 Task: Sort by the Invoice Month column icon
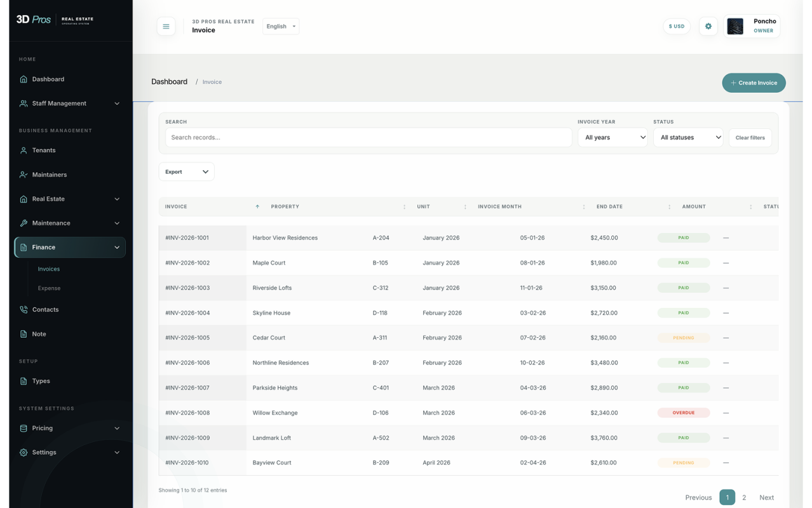pos(584,206)
